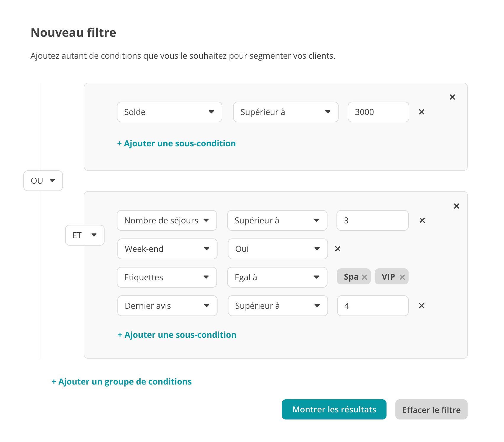Viewport: 504px width, 442px height.
Task: Remove the Nombre de séjours condition
Action: [422, 220]
